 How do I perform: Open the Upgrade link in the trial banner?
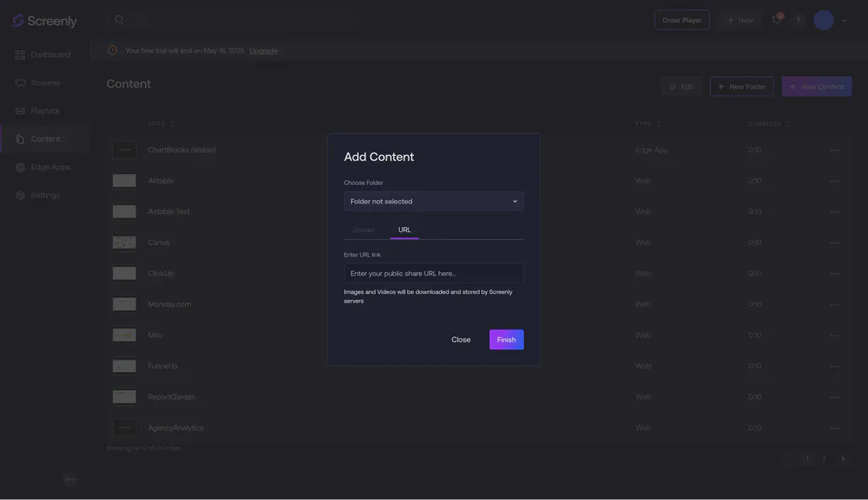[x=264, y=48]
